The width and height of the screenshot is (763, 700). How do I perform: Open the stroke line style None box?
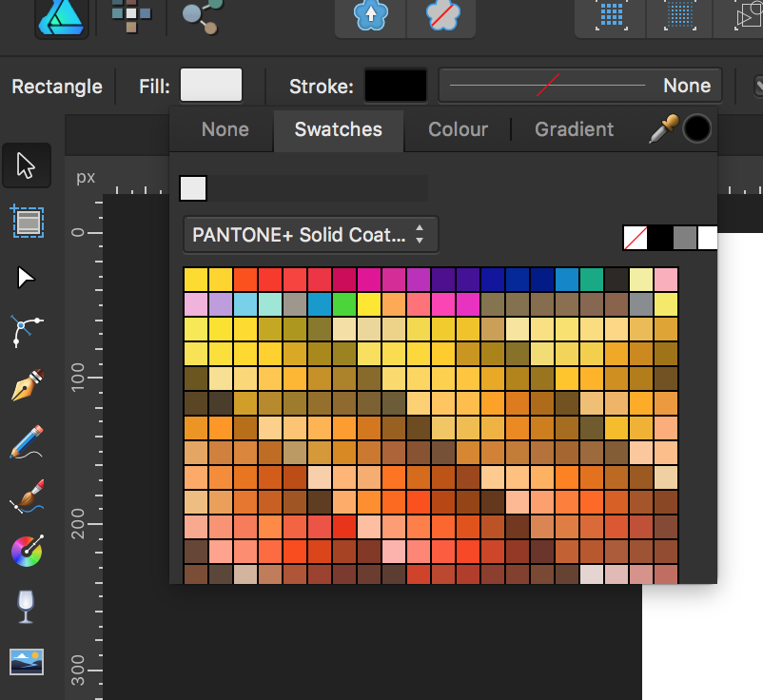point(580,86)
